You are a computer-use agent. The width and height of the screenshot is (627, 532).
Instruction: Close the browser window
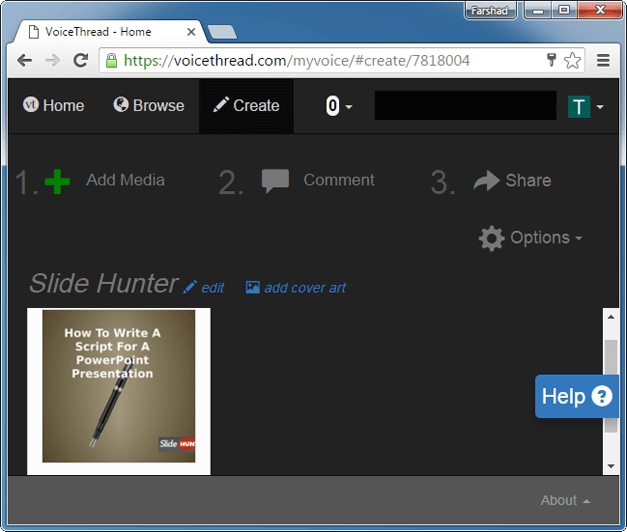coord(600,10)
